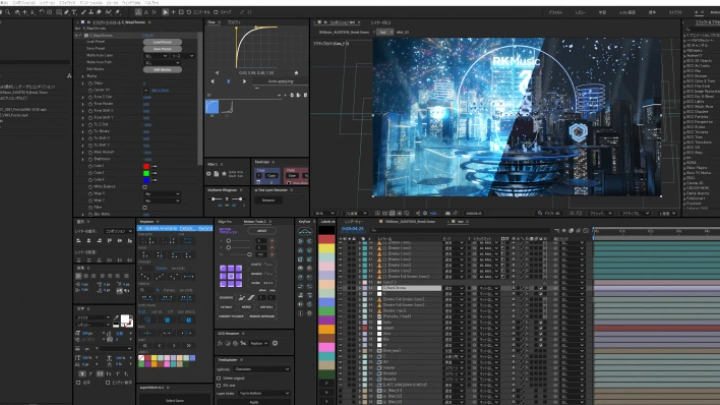Select the Clone Stamp tool
Image resolution: width=720 pixels, height=405 pixels.
(91, 12)
